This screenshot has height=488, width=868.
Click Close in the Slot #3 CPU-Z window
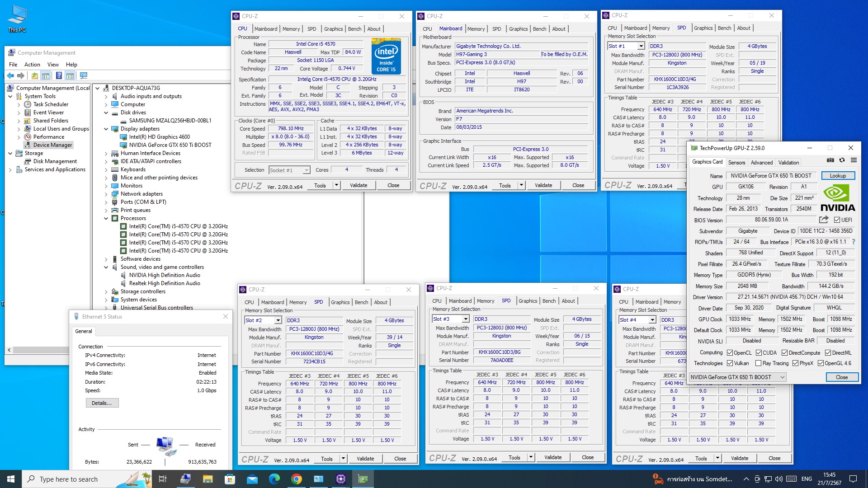pos(588,457)
